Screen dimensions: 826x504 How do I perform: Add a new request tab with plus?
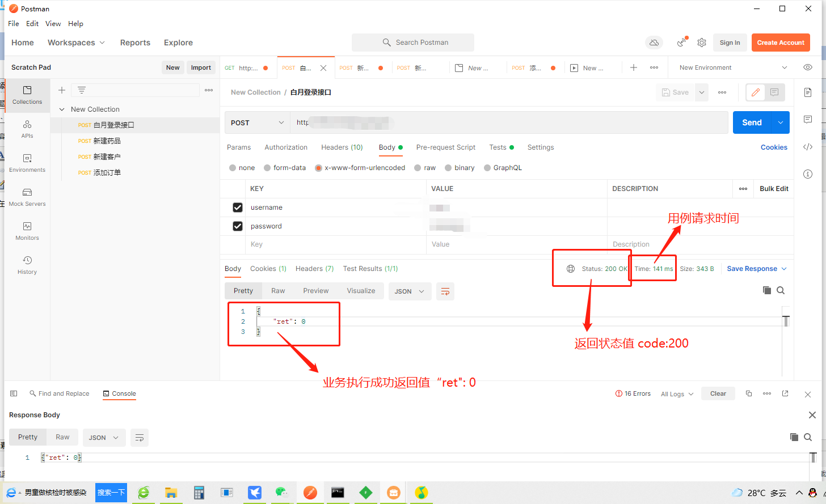(x=634, y=67)
